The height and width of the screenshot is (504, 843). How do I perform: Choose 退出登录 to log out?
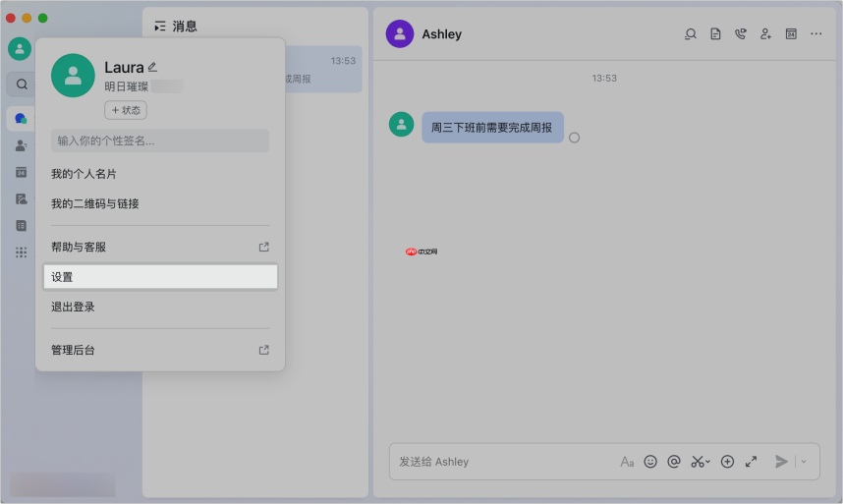(160, 307)
